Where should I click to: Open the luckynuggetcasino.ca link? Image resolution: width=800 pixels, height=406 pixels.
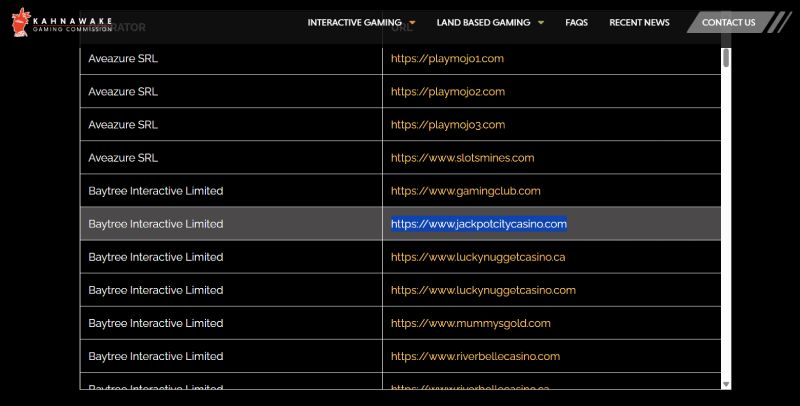coord(478,257)
